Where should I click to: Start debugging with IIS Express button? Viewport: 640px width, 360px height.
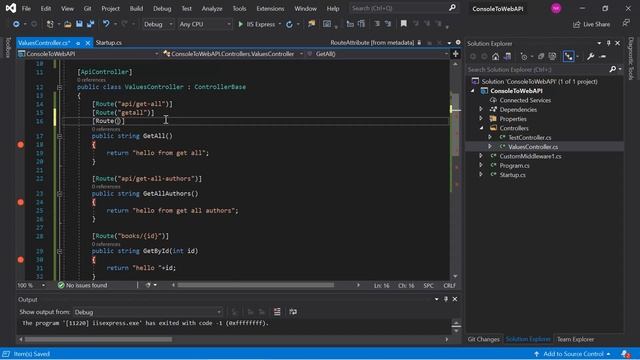[x=256, y=24]
